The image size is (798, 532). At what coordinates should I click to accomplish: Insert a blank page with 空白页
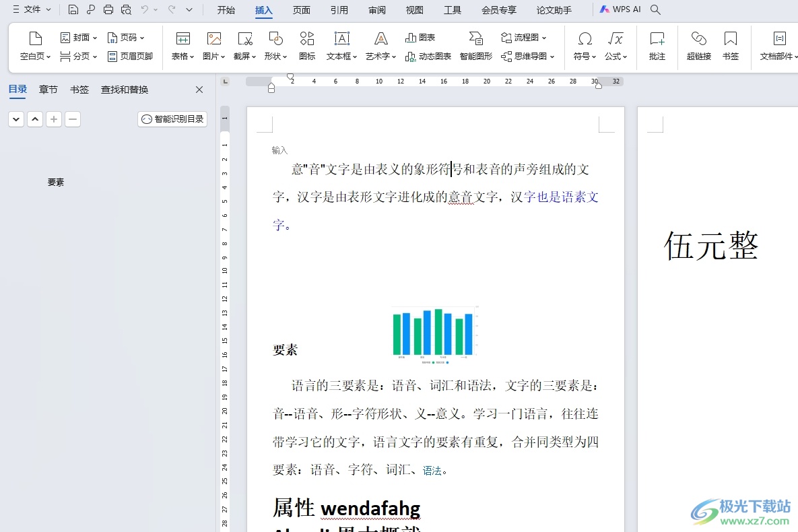coord(35,46)
